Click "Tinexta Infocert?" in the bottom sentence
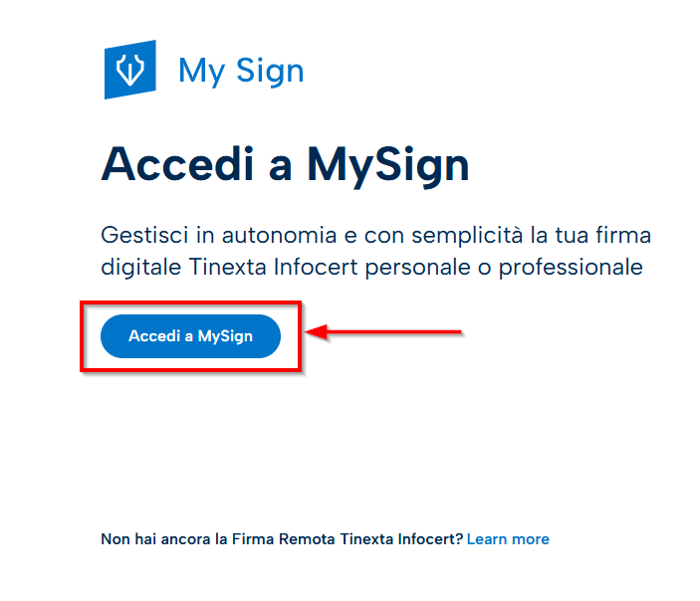This screenshot has width=700, height=601. pos(400,539)
